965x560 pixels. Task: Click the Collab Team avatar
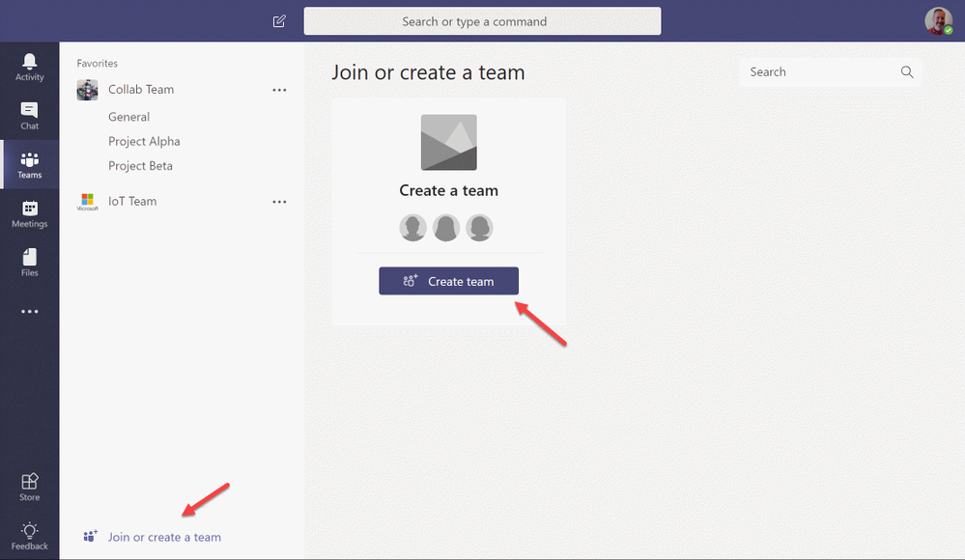pyautogui.click(x=87, y=90)
